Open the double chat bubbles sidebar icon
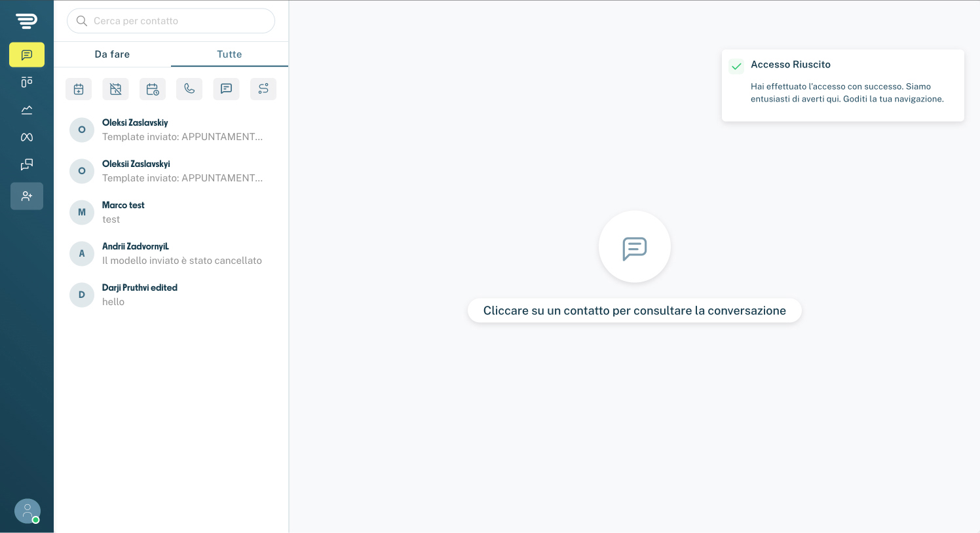The height and width of the screenshot is (533, 980). coord(27,164)
